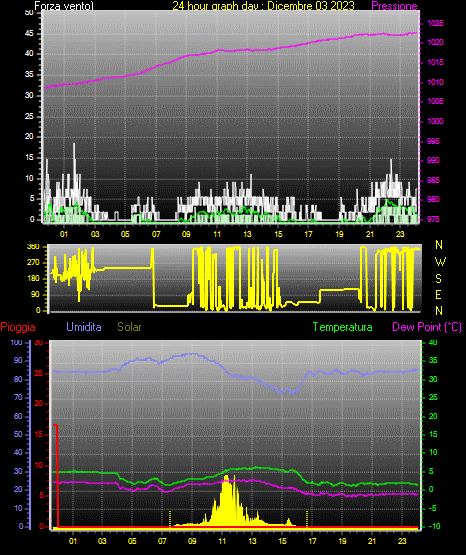Click pressure axis value 1005
The width and height of the screenshot is (466, 555).
coord(435,101)
